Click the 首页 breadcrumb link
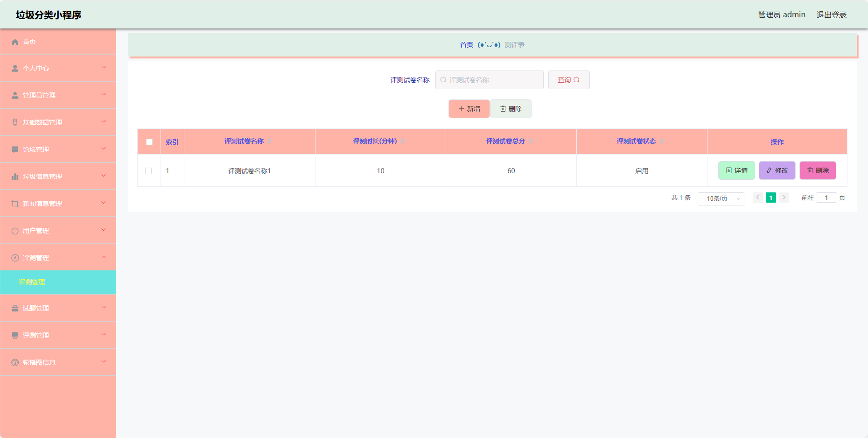 [467, 45]
